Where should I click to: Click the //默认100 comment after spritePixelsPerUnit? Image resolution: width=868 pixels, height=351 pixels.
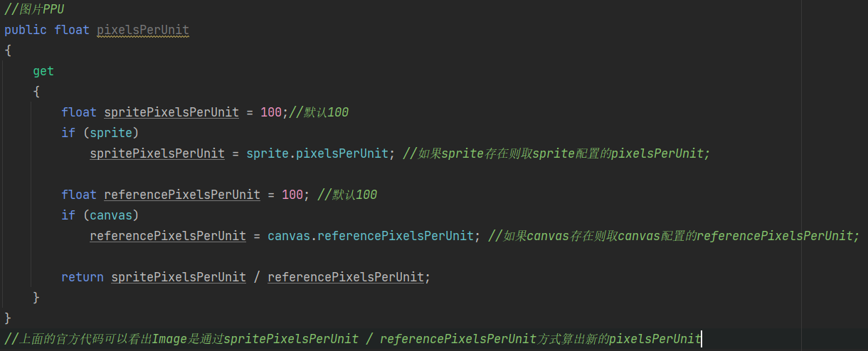[x=319, y=112]
